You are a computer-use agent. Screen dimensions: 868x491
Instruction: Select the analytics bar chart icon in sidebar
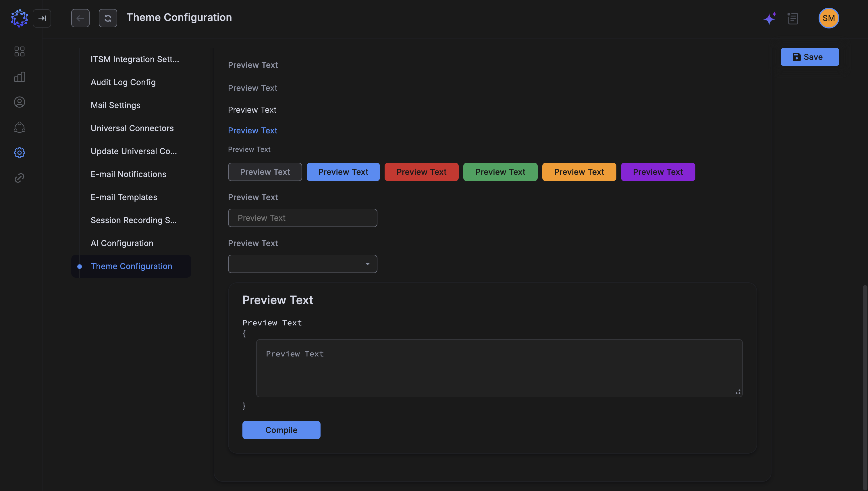click(19, 76)
